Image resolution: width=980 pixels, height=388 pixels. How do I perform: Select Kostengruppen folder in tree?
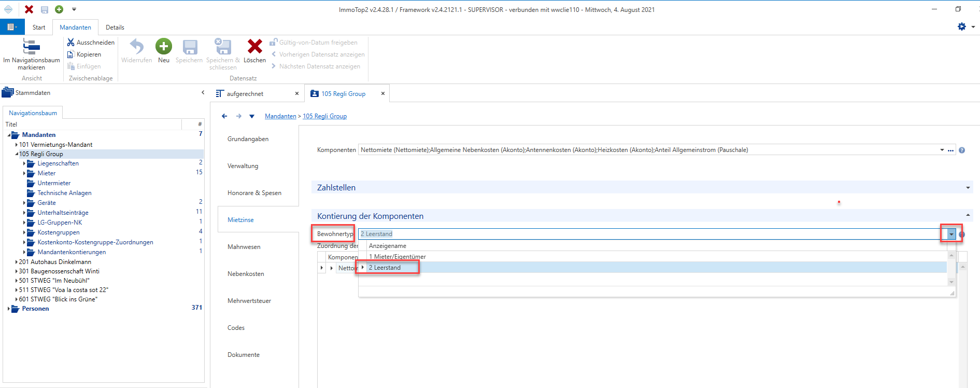pos(59,232)
